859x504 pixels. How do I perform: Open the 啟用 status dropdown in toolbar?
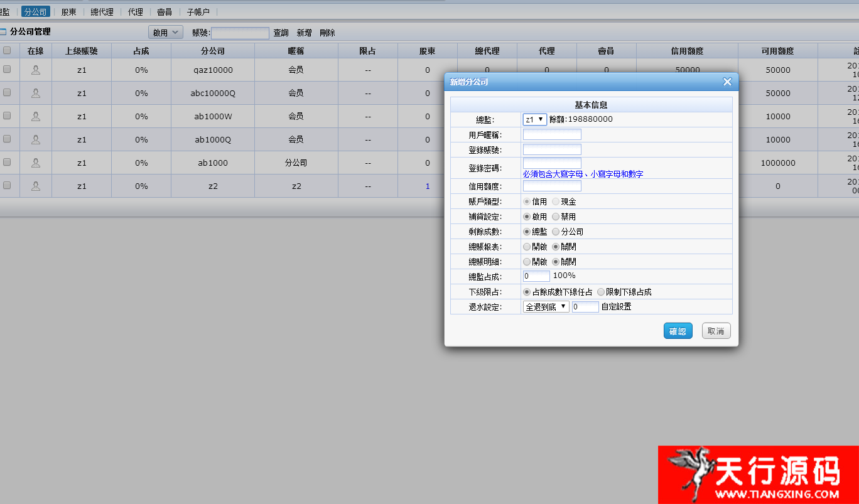click(x=166, y=33)
